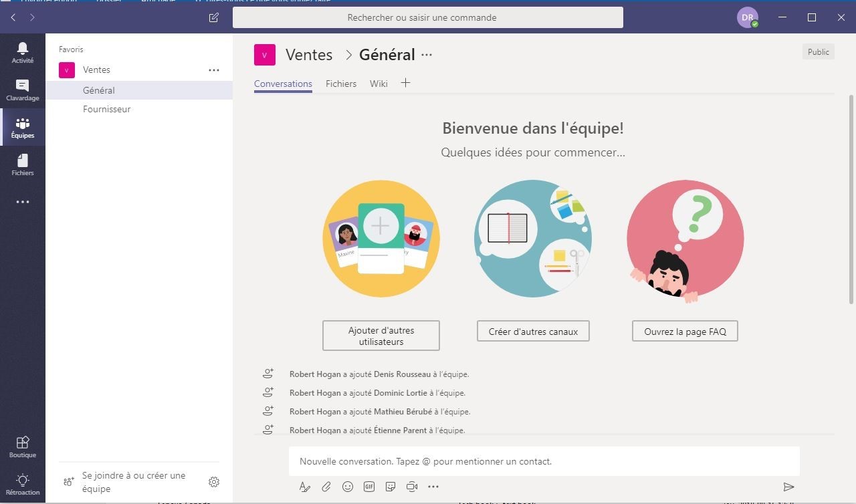Click the compose new chat icon
Image resolution: width=856 pixels, height=504 pixels.
[x=214, y=17]
